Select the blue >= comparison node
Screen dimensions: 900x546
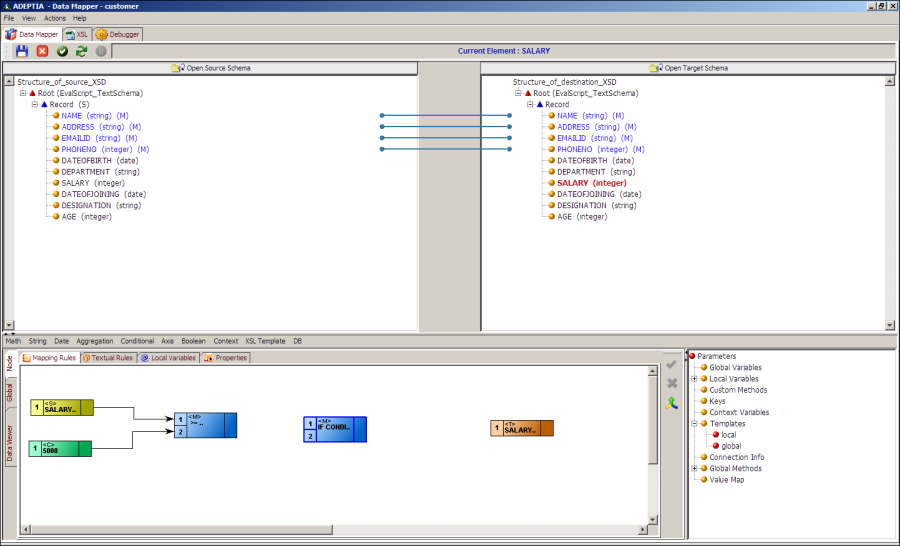(205, 425)
